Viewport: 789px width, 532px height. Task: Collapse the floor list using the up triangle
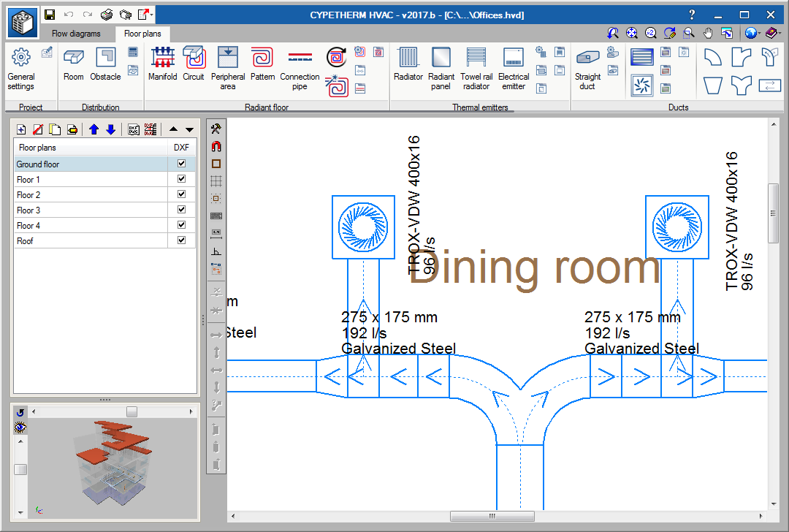point(173,129)
